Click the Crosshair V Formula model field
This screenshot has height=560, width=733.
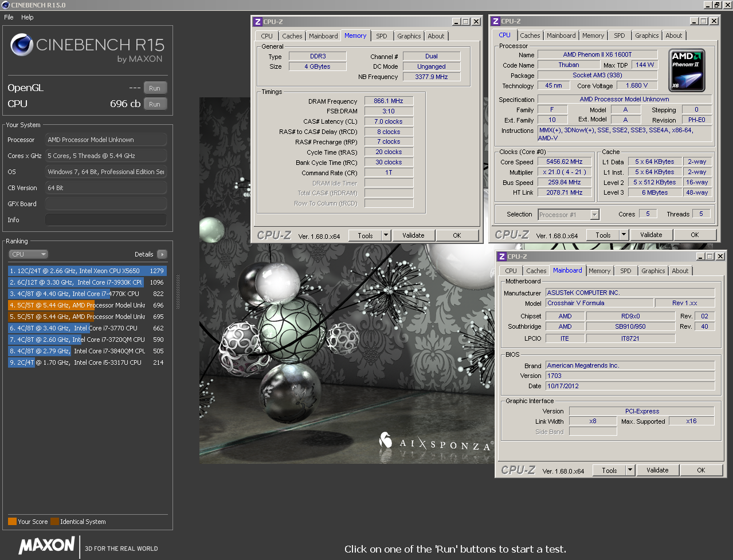tap(599, 303)
